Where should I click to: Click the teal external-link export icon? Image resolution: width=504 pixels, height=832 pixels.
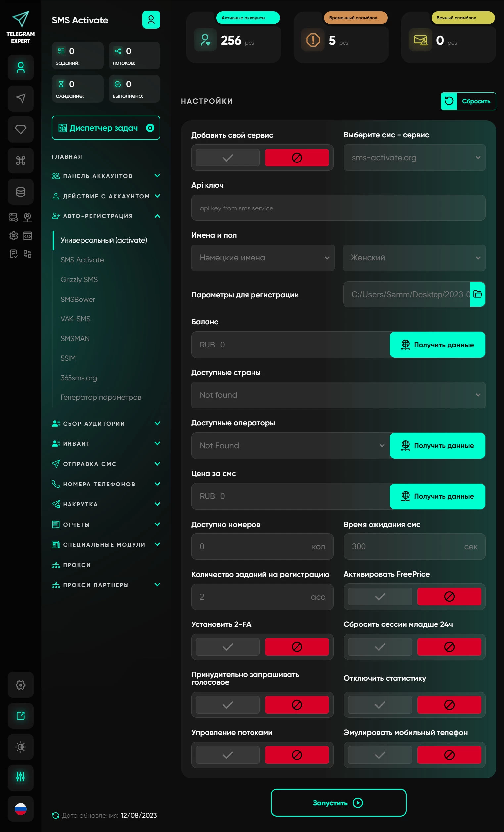pos(21,716)
